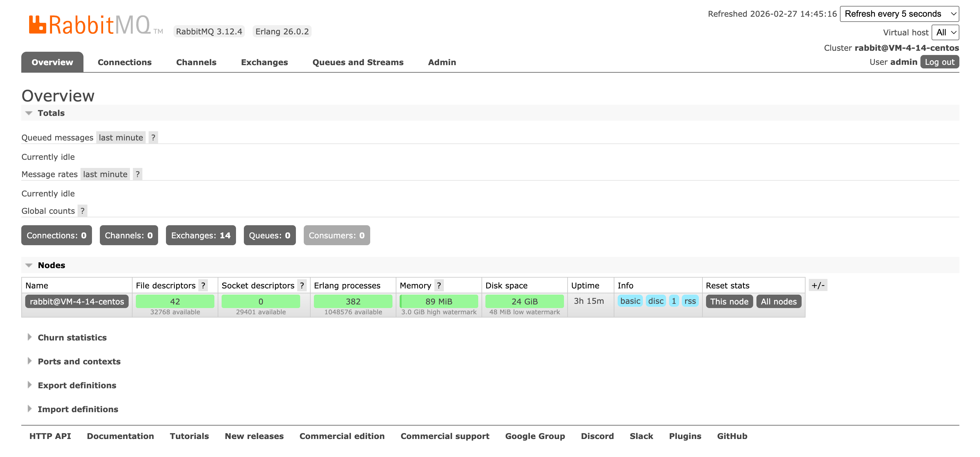The image size is (980, 457).
Task: Open the Exchanges tab
Action: click(264, 62)
